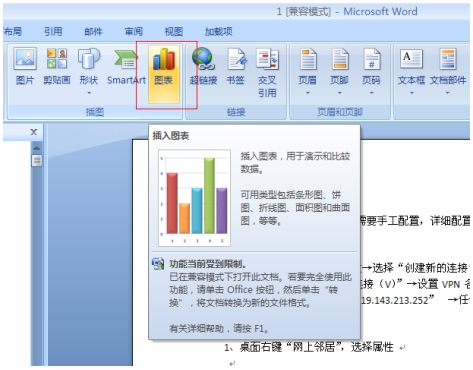The height and width of the screenshot is (370, 473).
Task: Click the 有关详细帮助，请按 F1 text
Action: pos(219,329)
